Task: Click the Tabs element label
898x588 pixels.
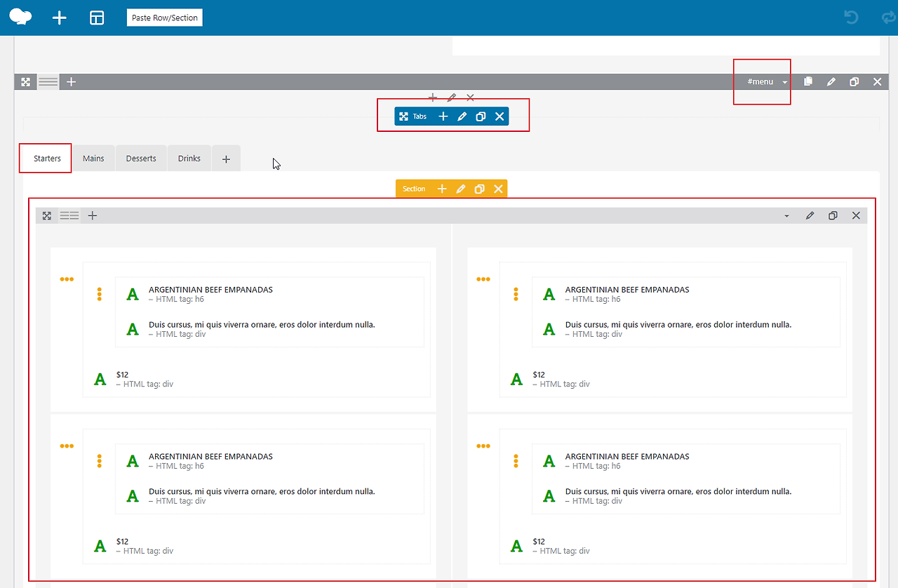Action: tap(420, 116)
